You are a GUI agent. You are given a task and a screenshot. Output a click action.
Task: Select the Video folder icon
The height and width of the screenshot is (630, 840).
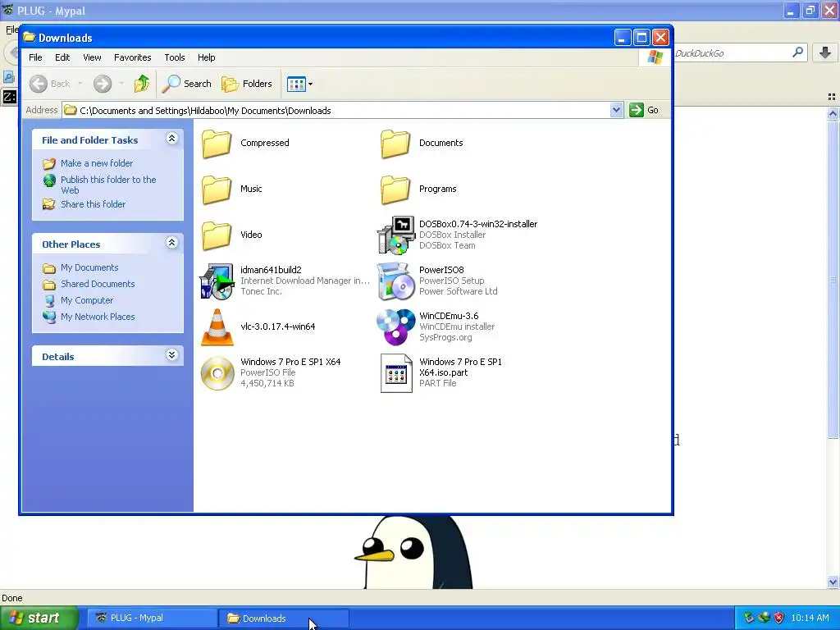pos(217,235)
